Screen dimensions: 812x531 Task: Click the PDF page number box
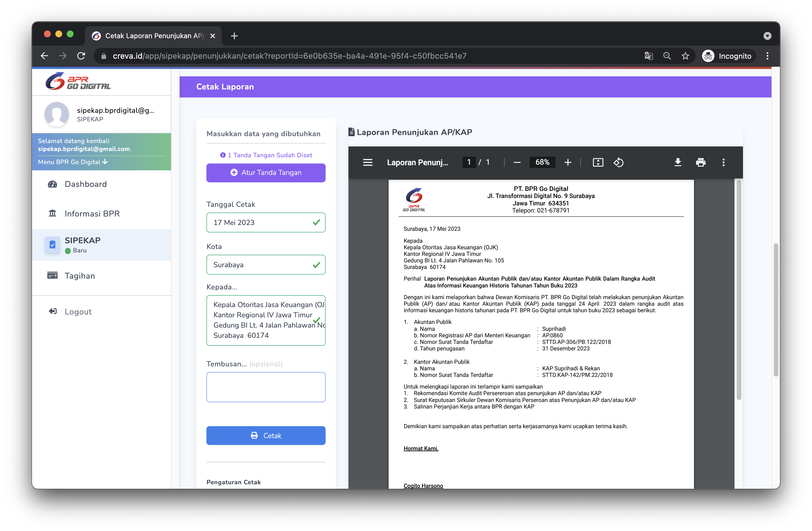pyautogui.click(x=469, y=162)
